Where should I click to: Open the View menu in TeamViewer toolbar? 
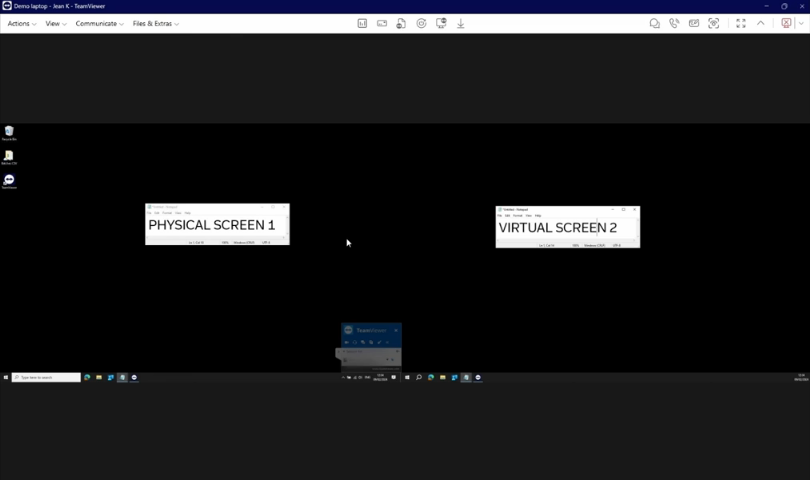(x=56, y=24)
